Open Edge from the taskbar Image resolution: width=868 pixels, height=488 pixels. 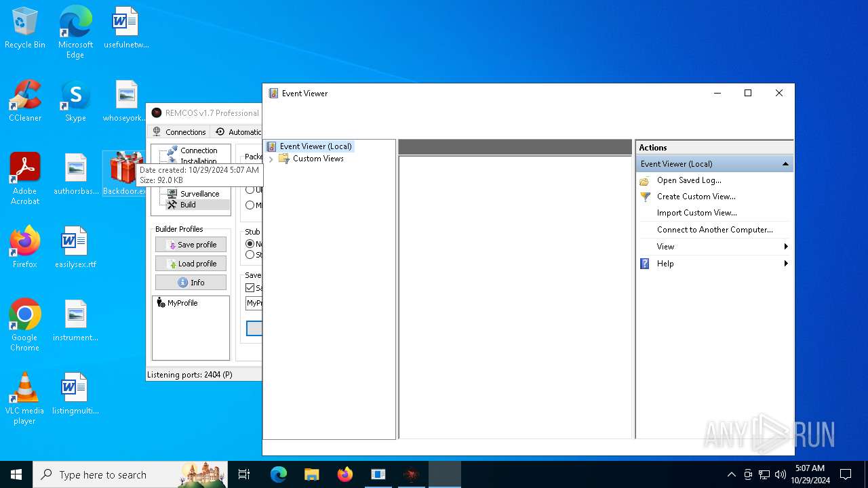(279, 474)
